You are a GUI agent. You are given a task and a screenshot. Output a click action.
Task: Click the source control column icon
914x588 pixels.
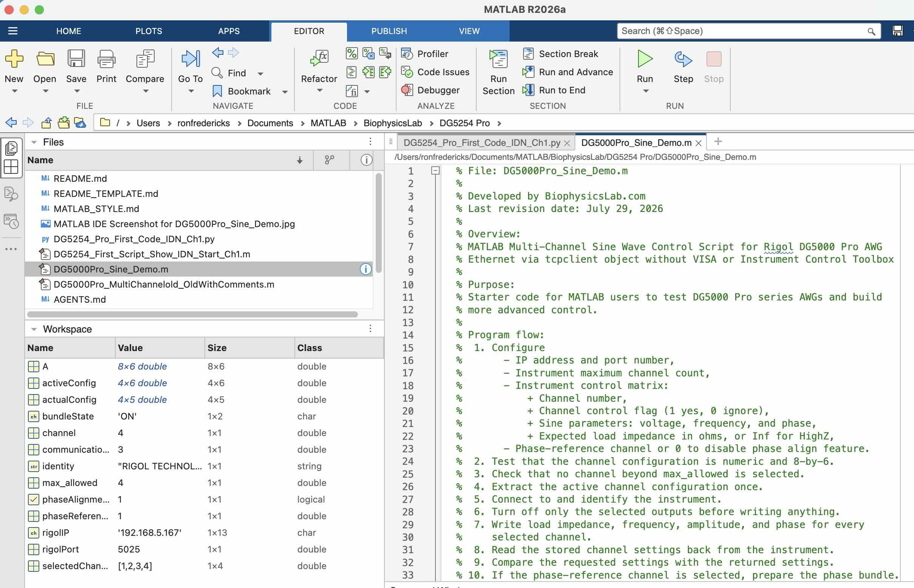329,160
